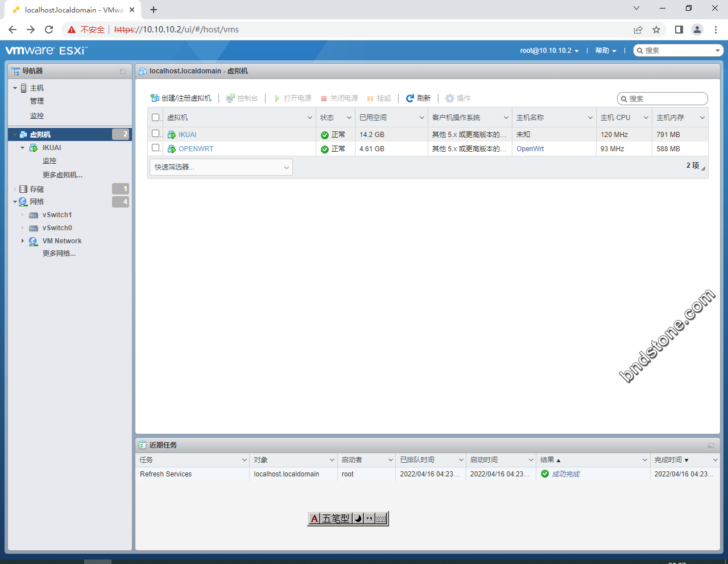The image size is (728, 564).
Task: Open the IKUAI virtual machine link
Action: coord(188,135)
